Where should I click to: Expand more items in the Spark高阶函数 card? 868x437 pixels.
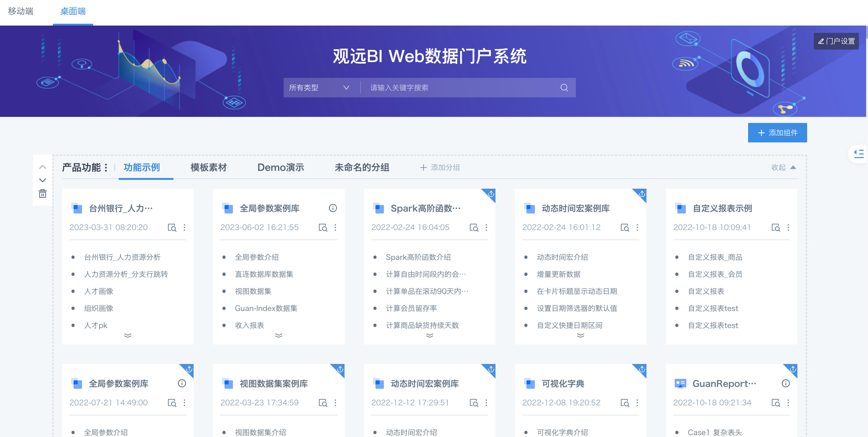click(x=430, y=336)
